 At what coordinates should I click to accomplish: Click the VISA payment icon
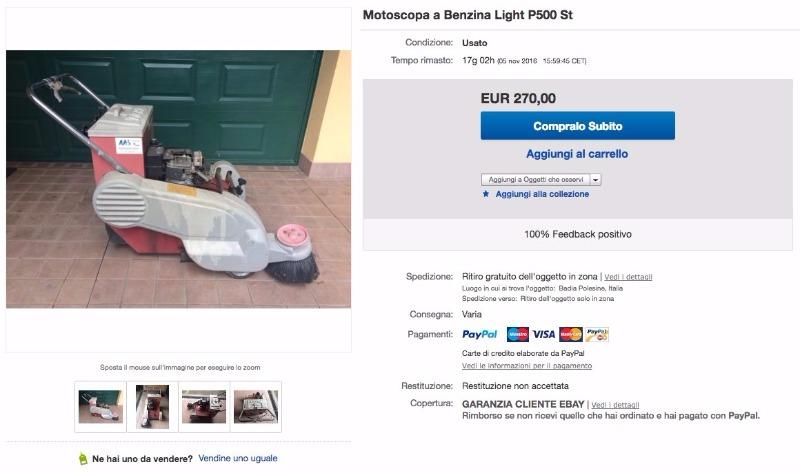pyautogui.click(x=544, y=334)
